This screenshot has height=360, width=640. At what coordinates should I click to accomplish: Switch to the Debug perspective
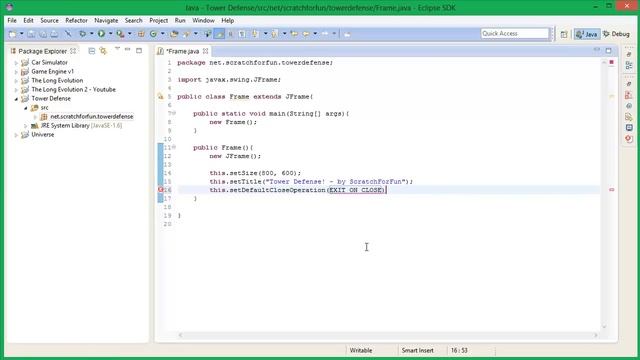pyautogui.click(x=616, y=34)
